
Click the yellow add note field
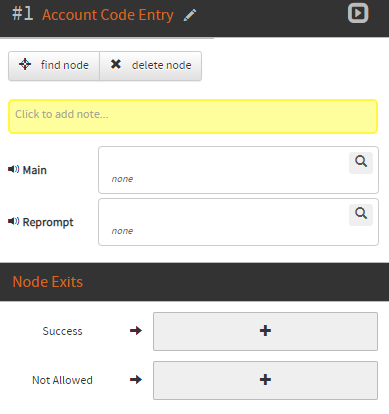(x=193, y=116)
